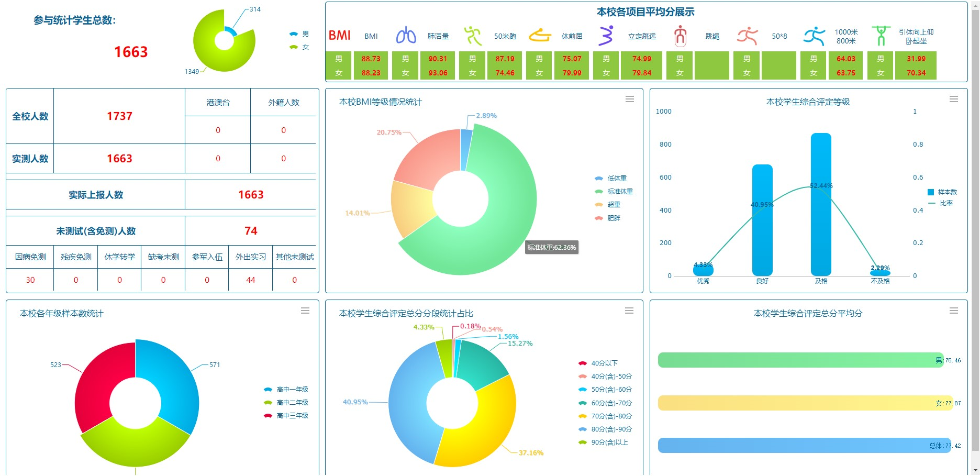
Task: Click the 立定跳远 purple jump icon
Action: [x=606, y=36]
